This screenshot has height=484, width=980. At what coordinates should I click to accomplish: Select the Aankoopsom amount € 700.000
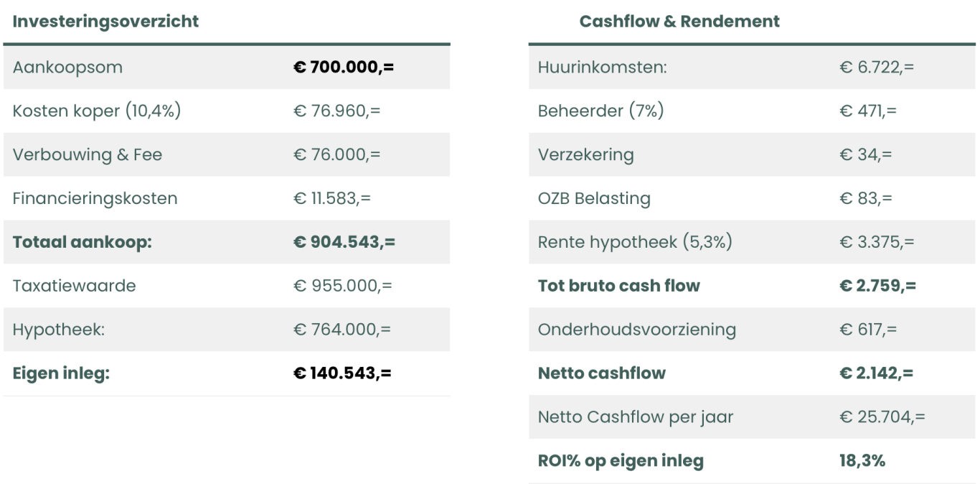pos(344,68)
